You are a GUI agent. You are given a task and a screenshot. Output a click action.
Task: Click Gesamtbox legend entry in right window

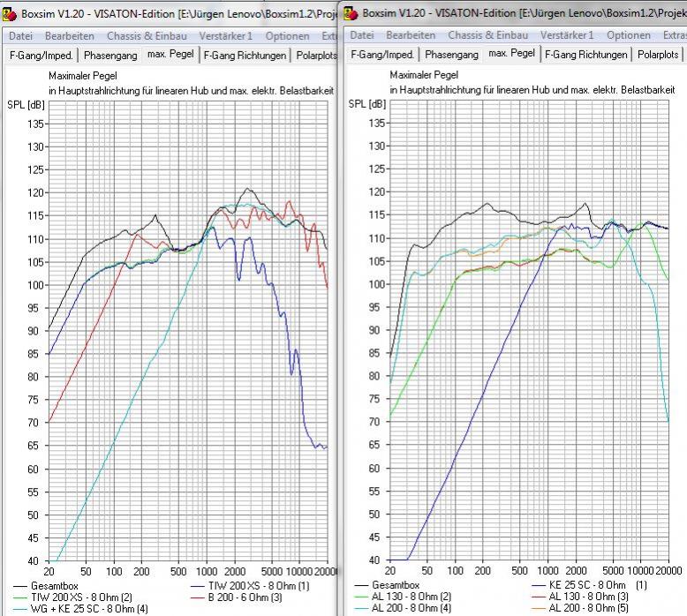(x=388, y=585)
